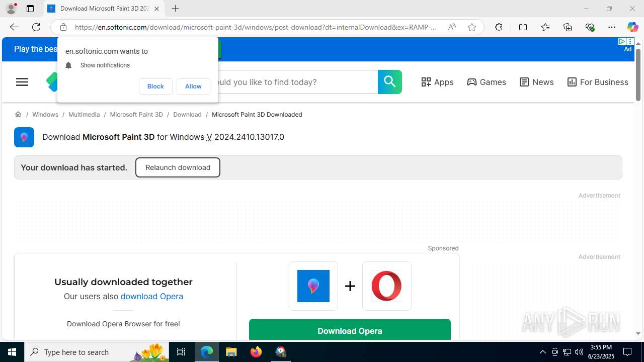This screenshot has height=362, width=644.
Task: Toggle Split screen icon
Action: [523, 27]
